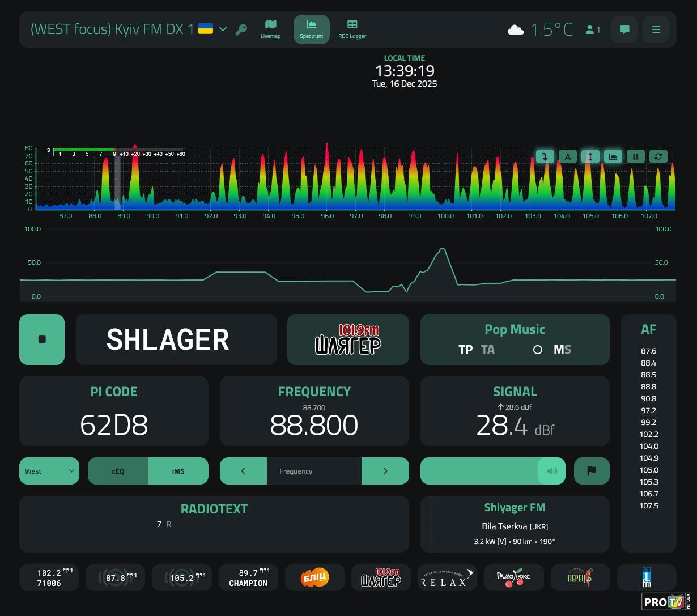
Task: Open the hamburger menu
Action: [x=656, y=29]
